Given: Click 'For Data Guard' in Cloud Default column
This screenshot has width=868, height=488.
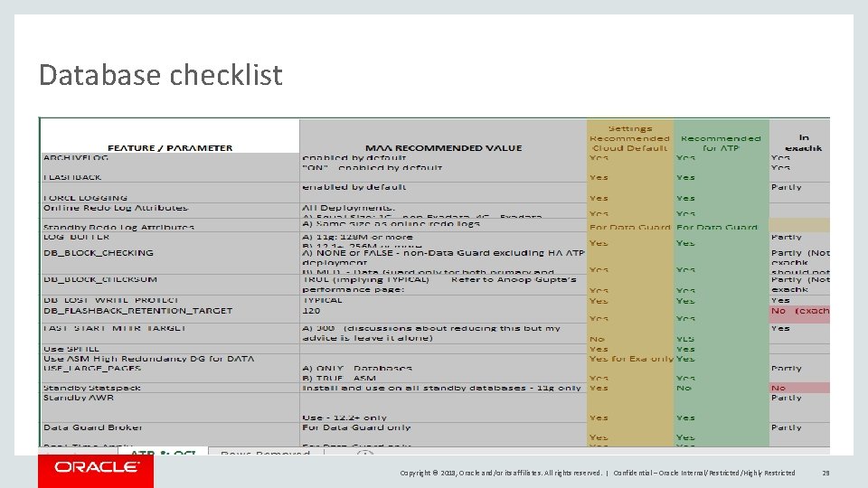Looking at the screenshot, I should tap(630, 227).
